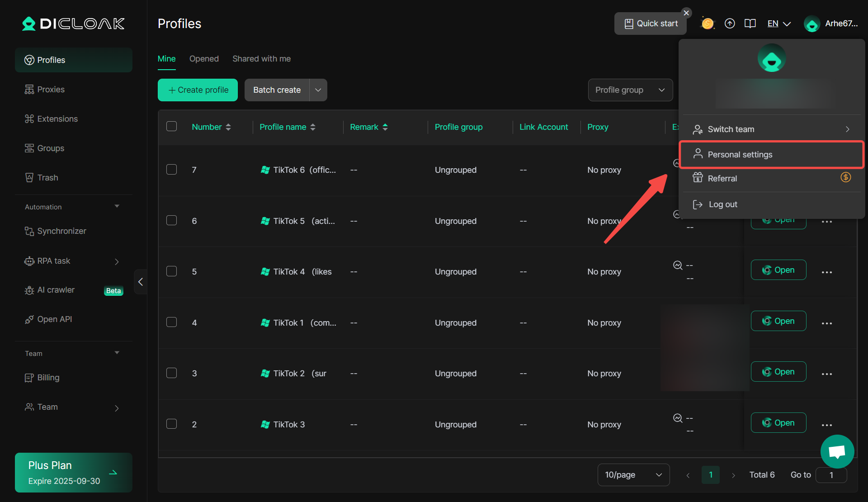Open the TikTok 4 profile
This screenshot has width=868, height=502.
point(778,270)
